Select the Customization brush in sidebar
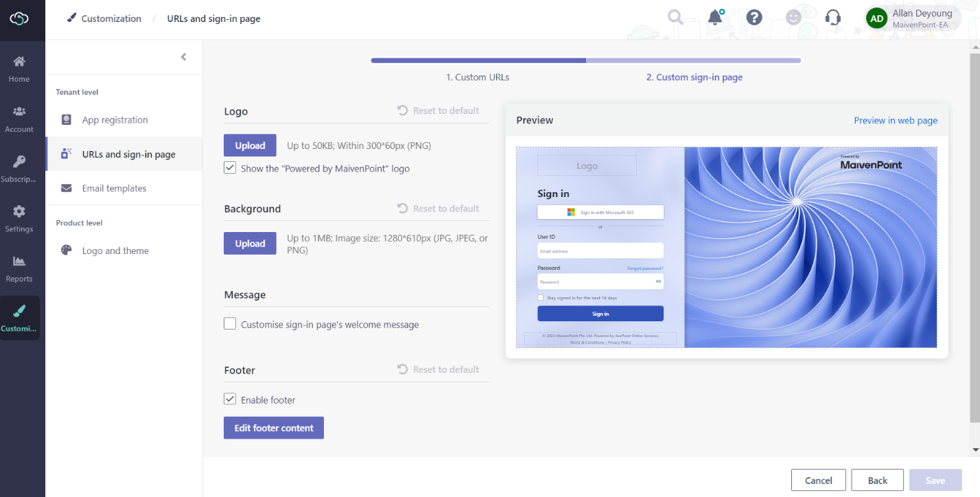 point(19,318)
